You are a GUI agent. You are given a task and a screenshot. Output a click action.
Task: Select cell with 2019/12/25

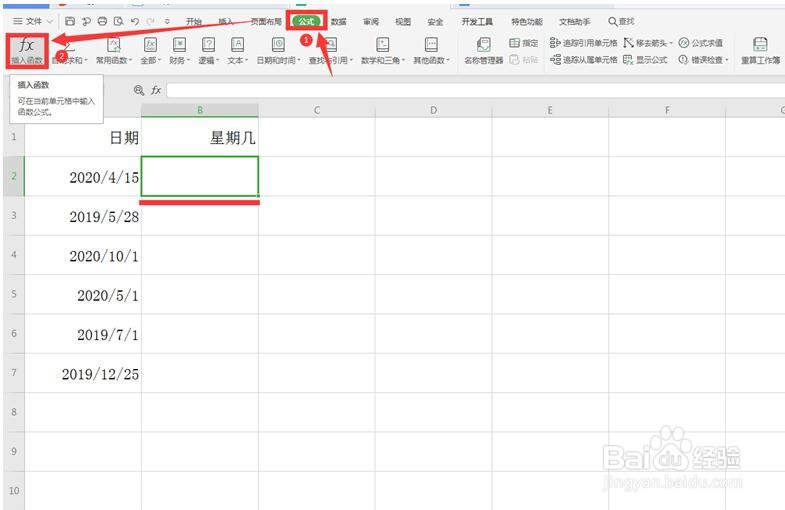pyautogui.click(x=83, y=373)
